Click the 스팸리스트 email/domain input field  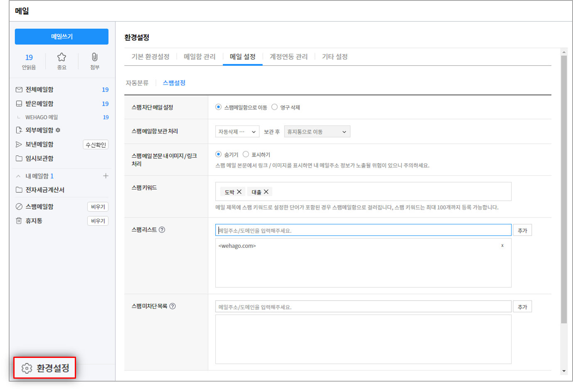tap(363, 230)
